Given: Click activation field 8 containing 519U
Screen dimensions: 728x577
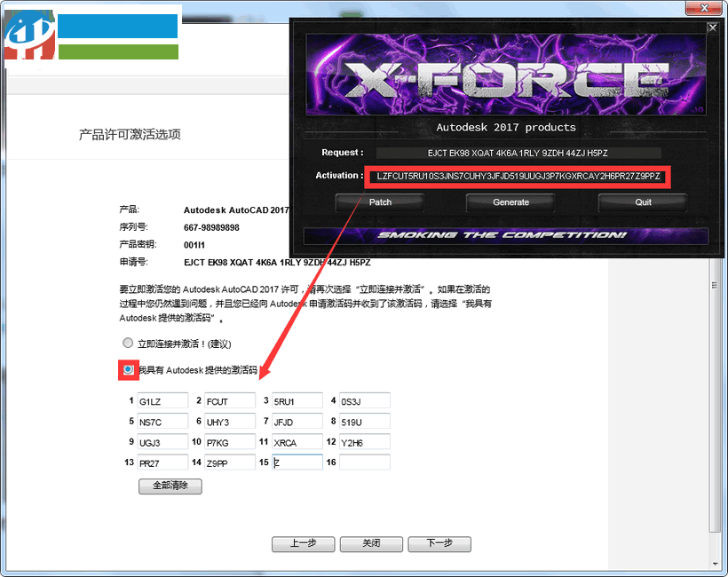Looking at the screenshot, I should pos(366,421).
